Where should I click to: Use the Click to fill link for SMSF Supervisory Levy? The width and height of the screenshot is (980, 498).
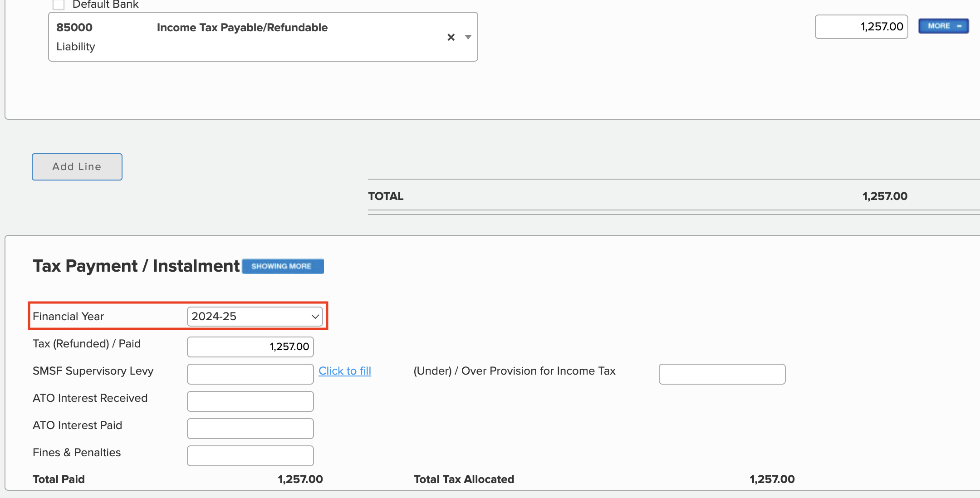click(345, 371)
